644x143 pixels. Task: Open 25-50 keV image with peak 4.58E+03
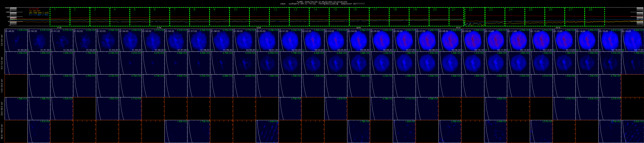click(427, 108)
